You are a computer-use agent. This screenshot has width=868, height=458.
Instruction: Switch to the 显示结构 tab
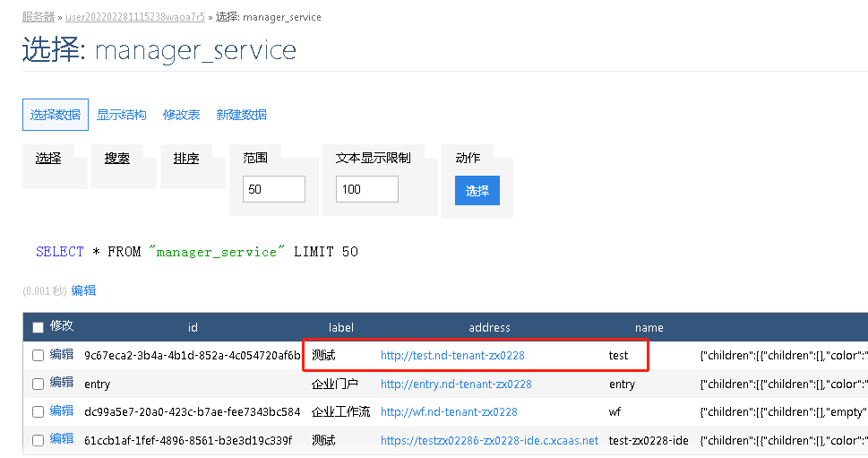pos(122,115)
